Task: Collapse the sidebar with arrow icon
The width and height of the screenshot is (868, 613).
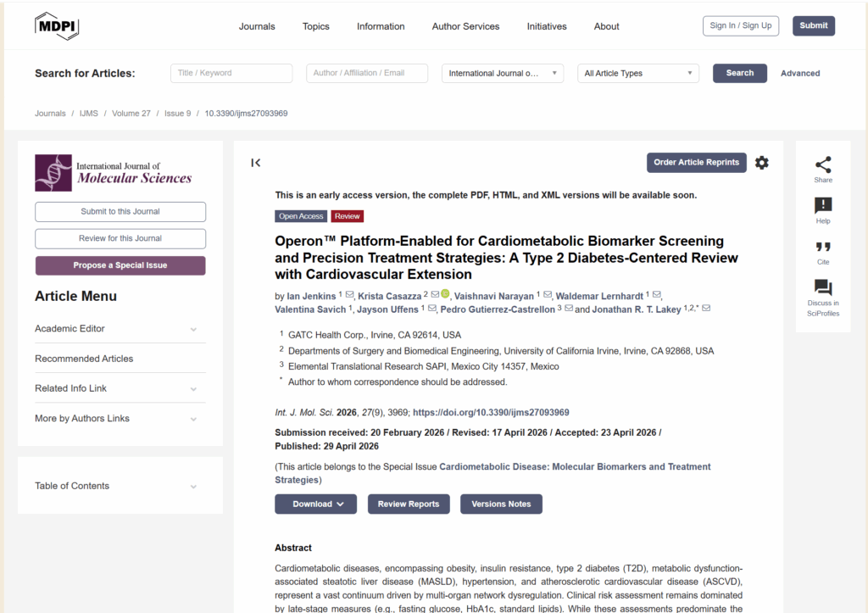Action: [256, 163]
